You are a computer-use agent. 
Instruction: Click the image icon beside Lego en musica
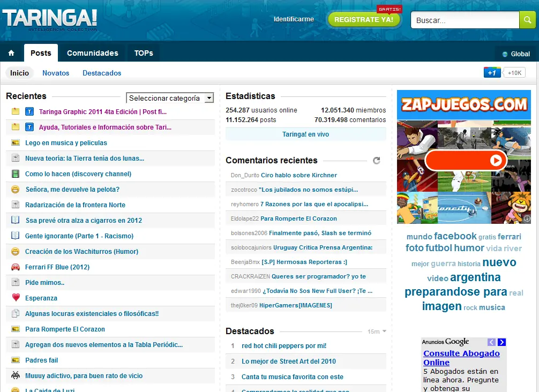(16, 142)
